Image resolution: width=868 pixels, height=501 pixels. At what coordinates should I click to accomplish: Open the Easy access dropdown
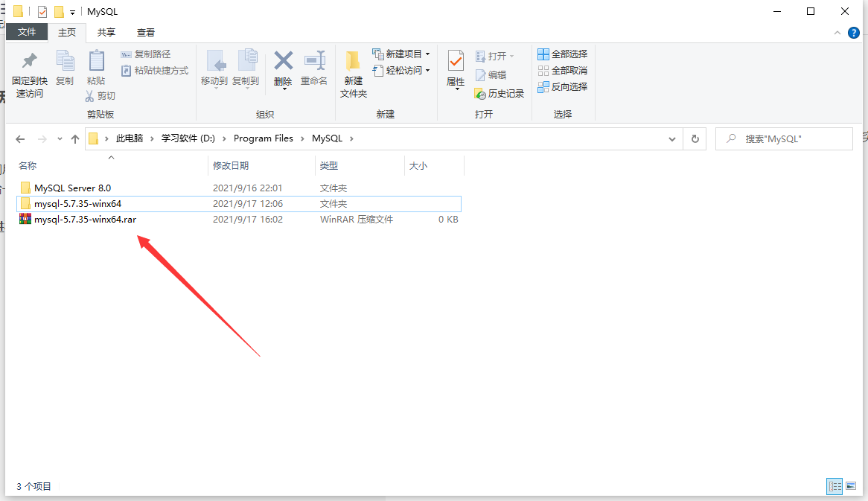point(401,70)
